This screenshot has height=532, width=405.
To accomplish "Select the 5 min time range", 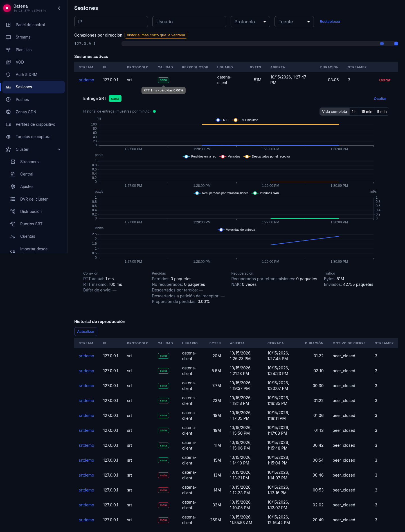I will coord(382,112).
